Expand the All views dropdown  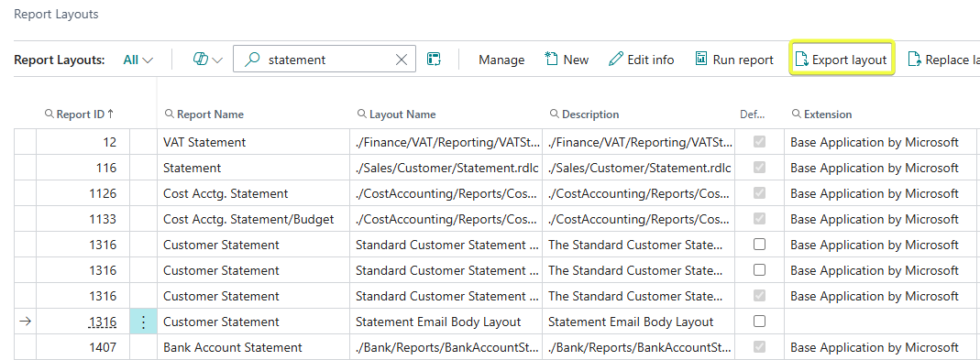(138, 60)
